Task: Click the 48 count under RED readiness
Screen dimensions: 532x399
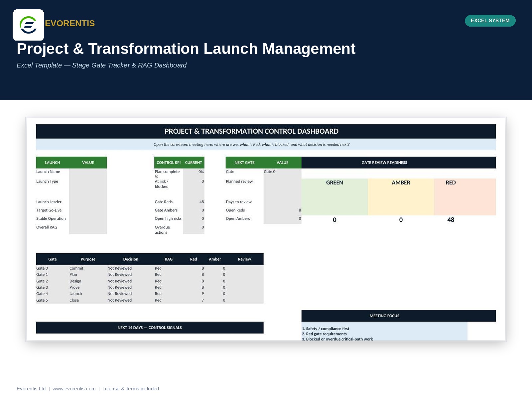Action: (451, 220)
